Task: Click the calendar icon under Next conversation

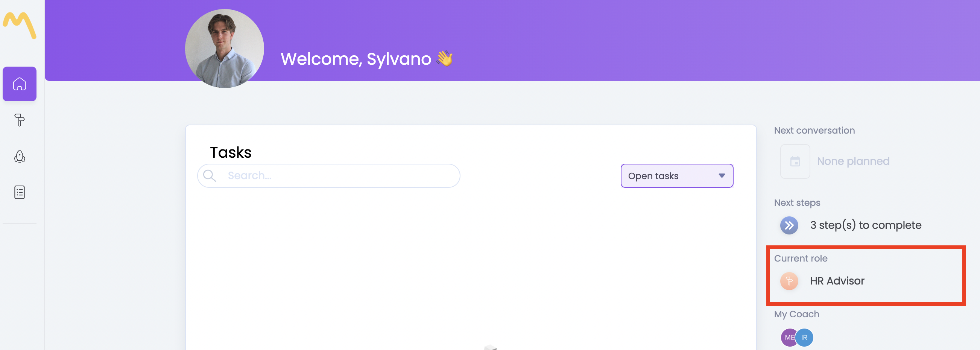Action: [x=795, y=161]
